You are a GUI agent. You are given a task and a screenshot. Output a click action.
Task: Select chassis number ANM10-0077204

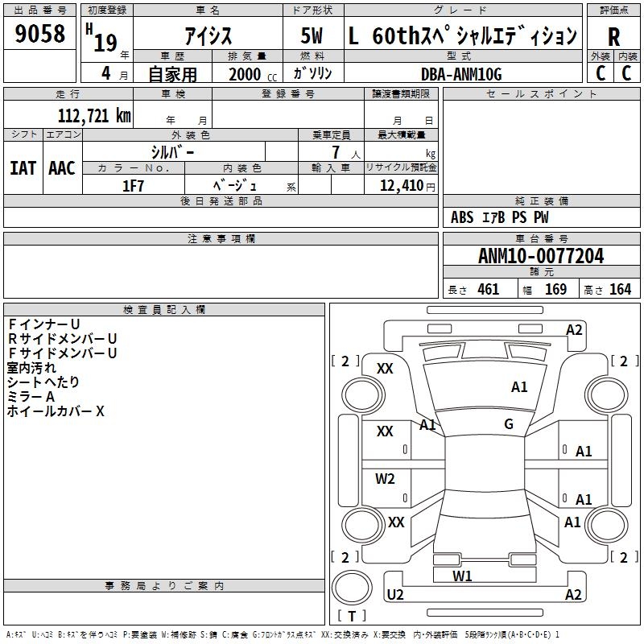[541, 256]
